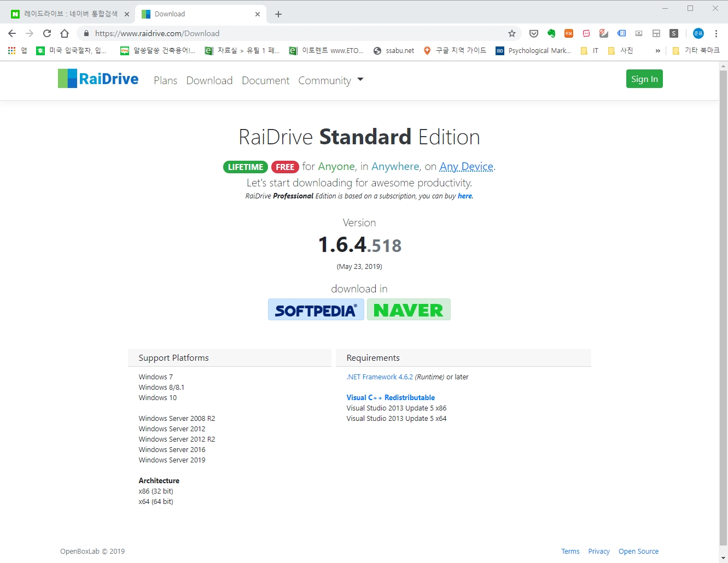Open the Terms footer link

pos(570,552)
